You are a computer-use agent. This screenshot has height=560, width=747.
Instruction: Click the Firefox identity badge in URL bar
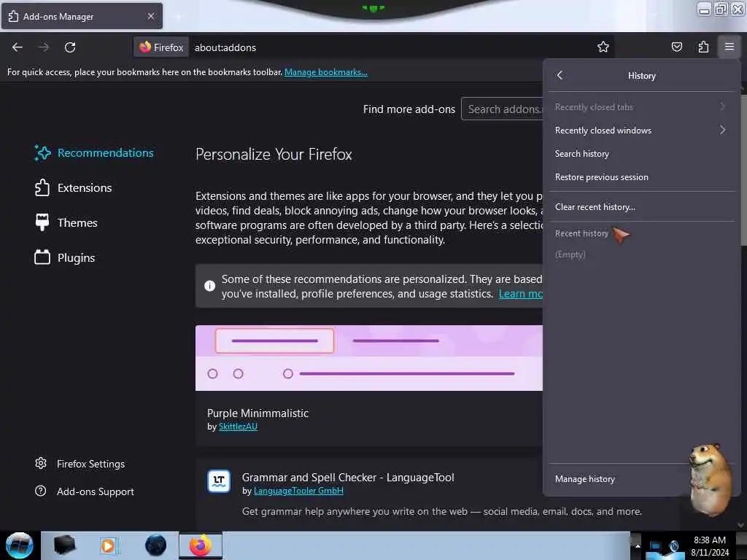tap(161, 47)
